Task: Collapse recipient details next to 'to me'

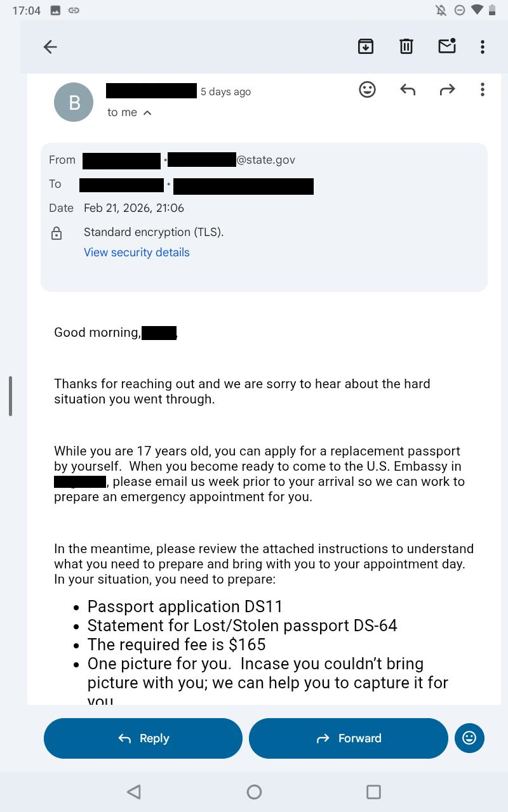Action: [x=147, y=113]
